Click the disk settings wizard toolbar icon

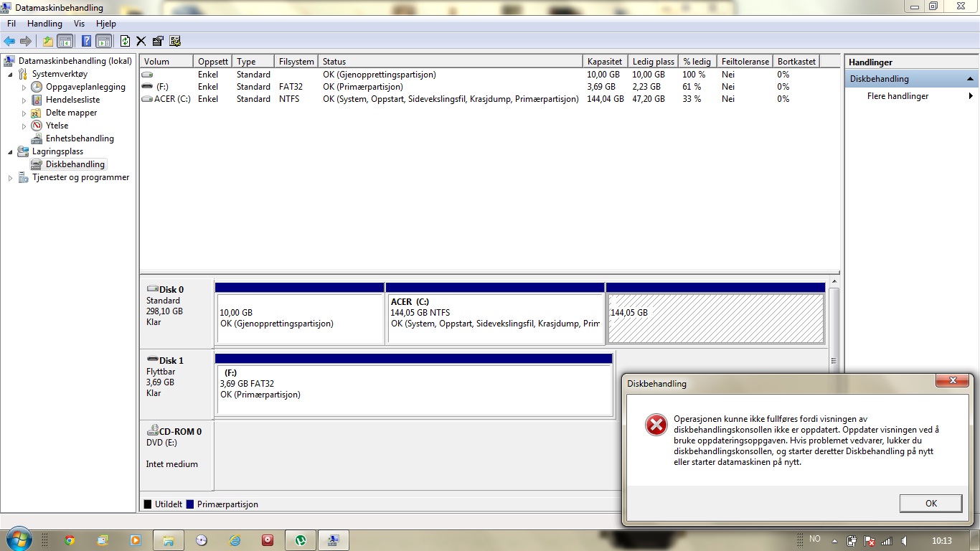(x=175, y=41)
